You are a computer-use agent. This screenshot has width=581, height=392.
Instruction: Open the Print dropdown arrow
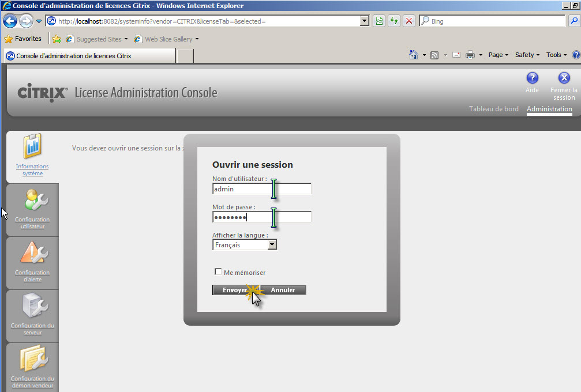(x=481, y=55)
